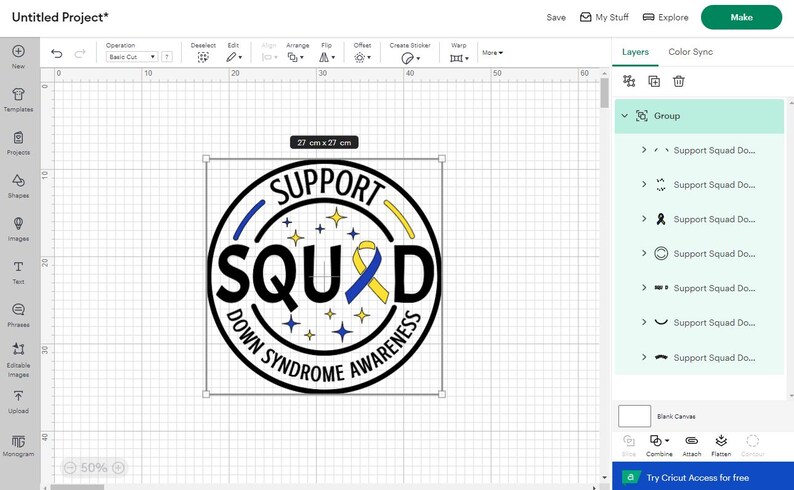
Task: Expand the More toolbar menu
Action: [x=492, y=53]
